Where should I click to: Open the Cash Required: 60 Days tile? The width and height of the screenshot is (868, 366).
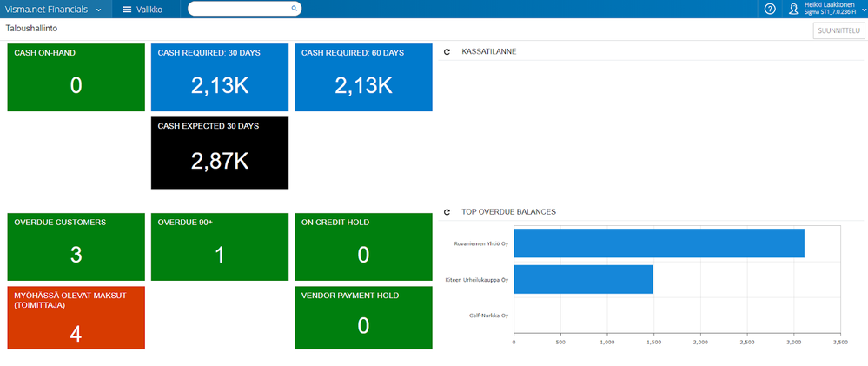[363, 77]
